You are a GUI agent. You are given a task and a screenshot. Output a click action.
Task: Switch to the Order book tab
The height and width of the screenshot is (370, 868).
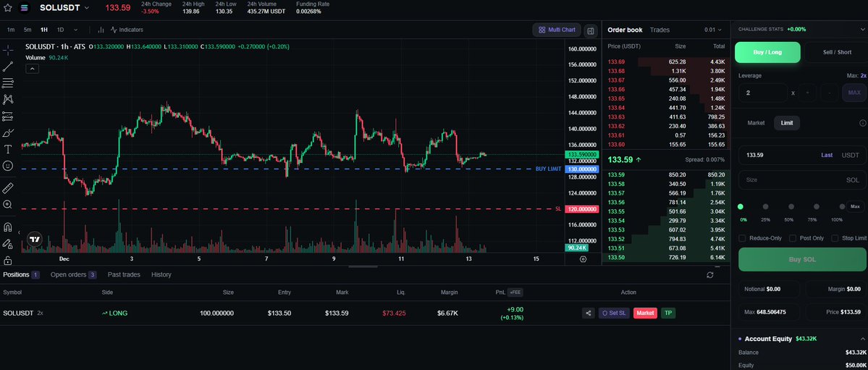click(625, 30)
